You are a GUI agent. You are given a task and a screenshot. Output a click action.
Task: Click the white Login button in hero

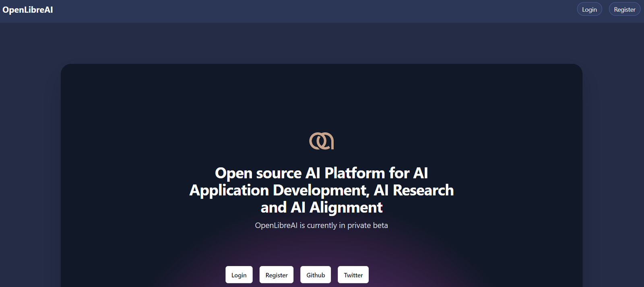[x=239, y=275]
